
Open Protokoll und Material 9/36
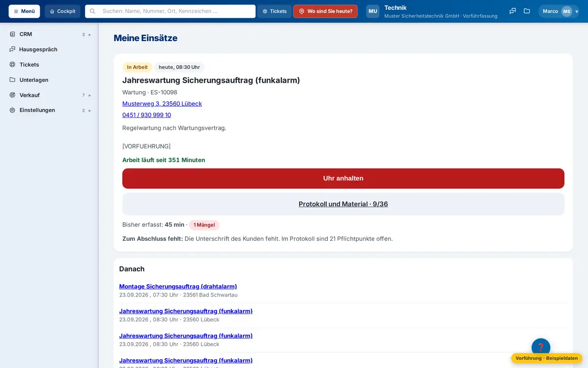pos(343,204)
